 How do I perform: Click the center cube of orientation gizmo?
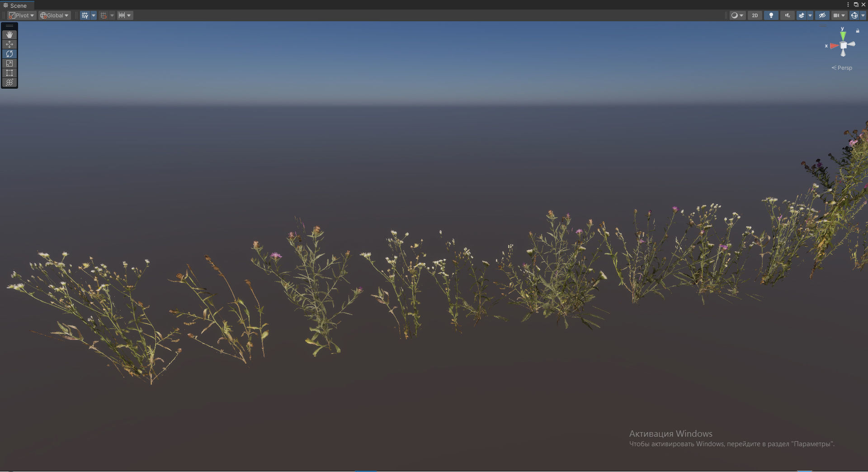tap(843, 45)
